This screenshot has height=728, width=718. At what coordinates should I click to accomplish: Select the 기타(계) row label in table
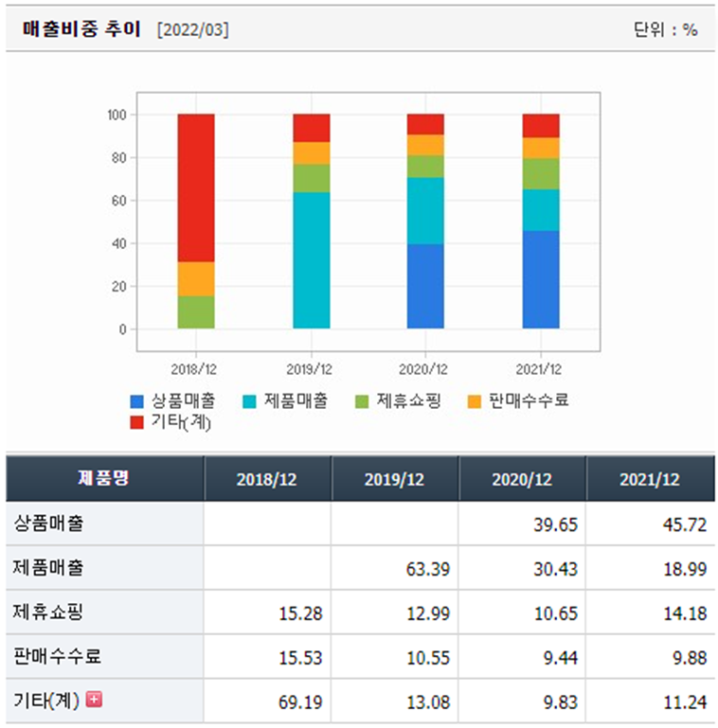pyautogui.click(x=46, y=701)
